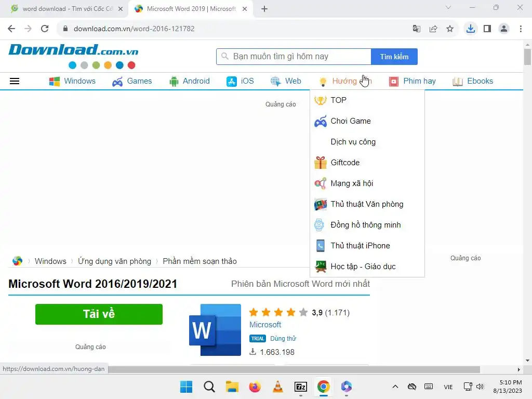Bookmark this page with the star
The height and width of the screenshot is (399, 532).
click(x=449, y=29)
